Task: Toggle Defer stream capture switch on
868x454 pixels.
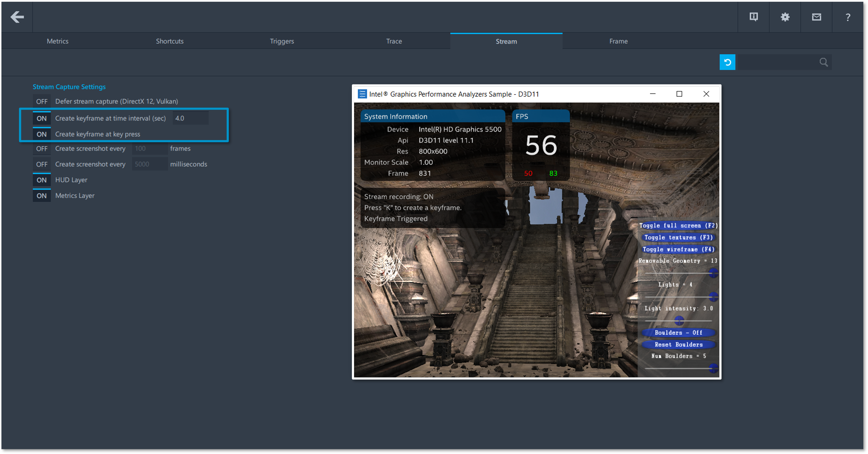Action: coord(42,101)
